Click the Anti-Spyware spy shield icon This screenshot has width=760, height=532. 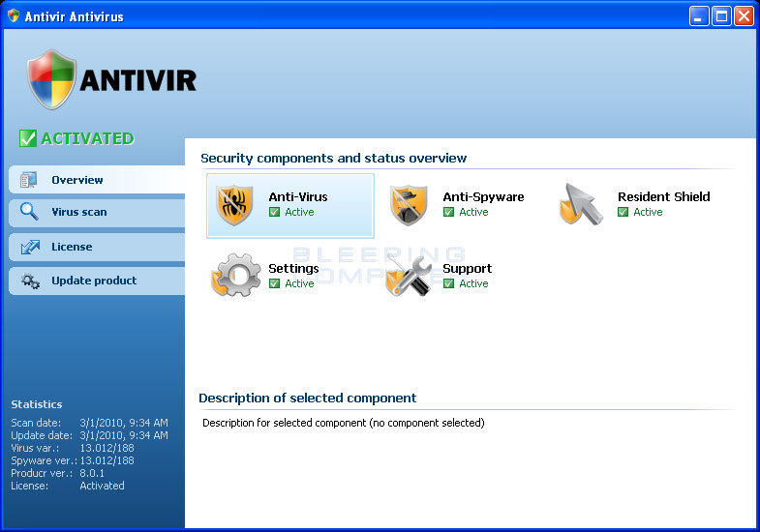pyautogui.click(x=409, y=205)
